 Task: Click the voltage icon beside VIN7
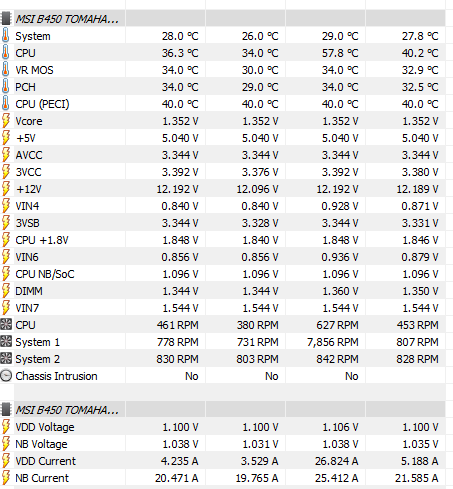(6, 308)
